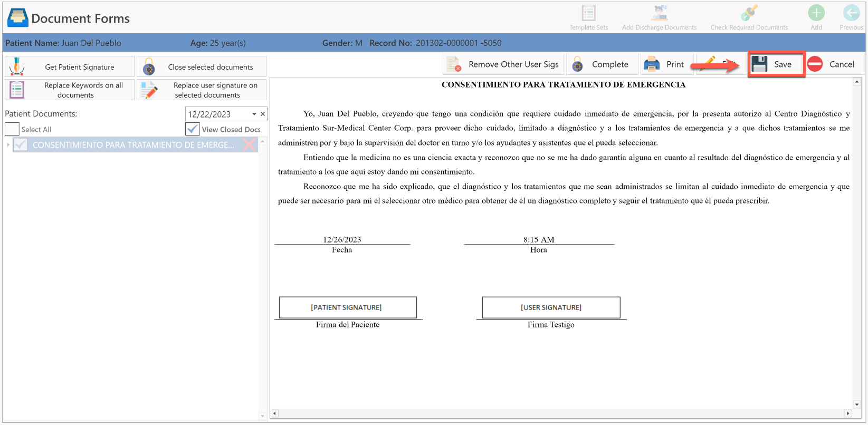Image resolution: width=868 pixels, height=425 pixels.
Task: Click the Record No value in header
Action: tap(459, 43)
